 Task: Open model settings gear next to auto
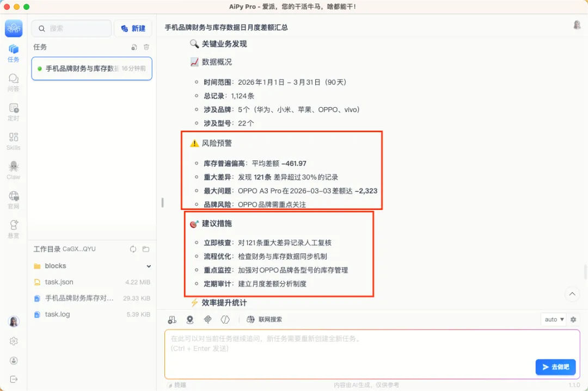pos(573,319)
